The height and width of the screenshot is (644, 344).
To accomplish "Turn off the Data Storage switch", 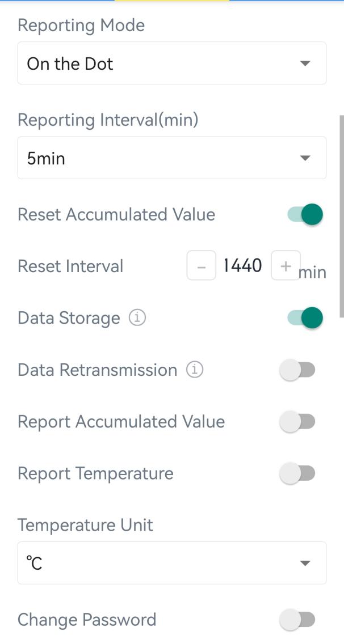I will coord(305,318).
